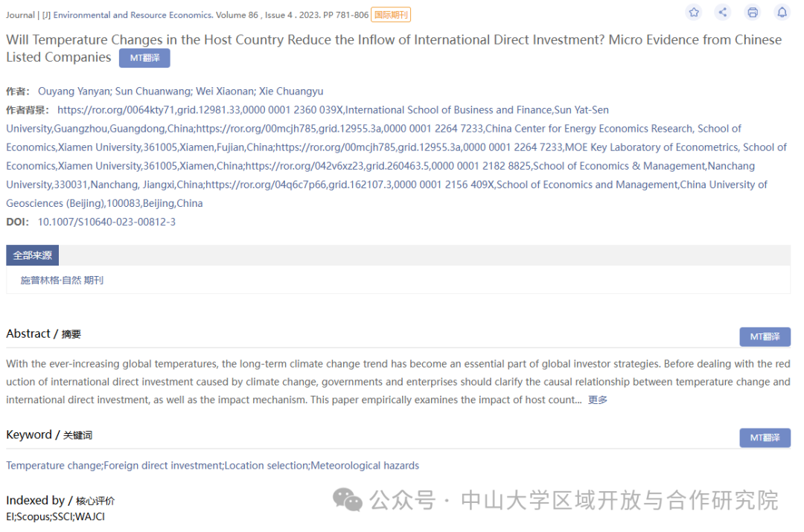Image resolution: width=804 pixels, height=532 pixels.
Task: Open author Sun Chuanwang link
Action: tap(154, 92)
